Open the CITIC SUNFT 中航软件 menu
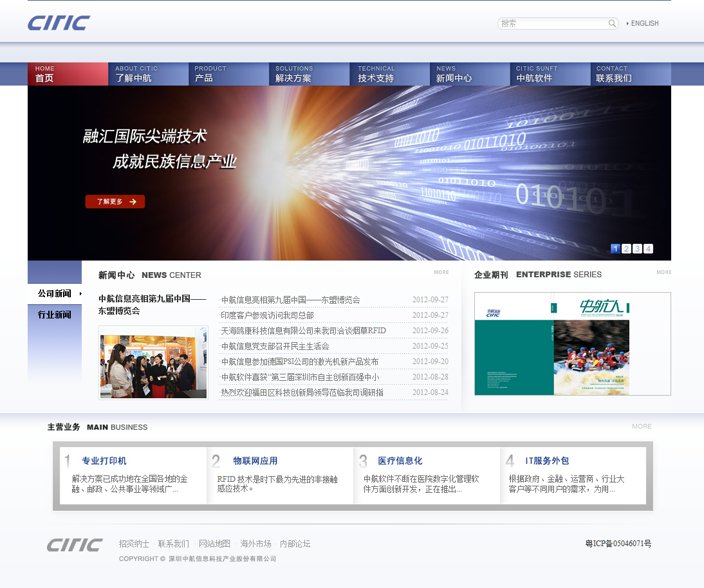Viewport: 704px width, 588px height. pyautogui.click(x=550, y=74)
